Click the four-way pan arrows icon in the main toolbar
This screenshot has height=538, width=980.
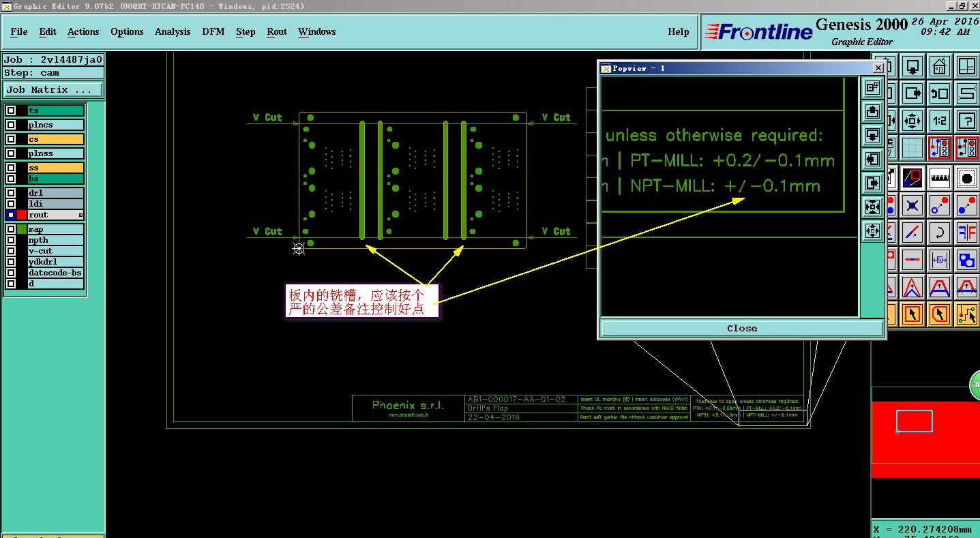[912, 121]
